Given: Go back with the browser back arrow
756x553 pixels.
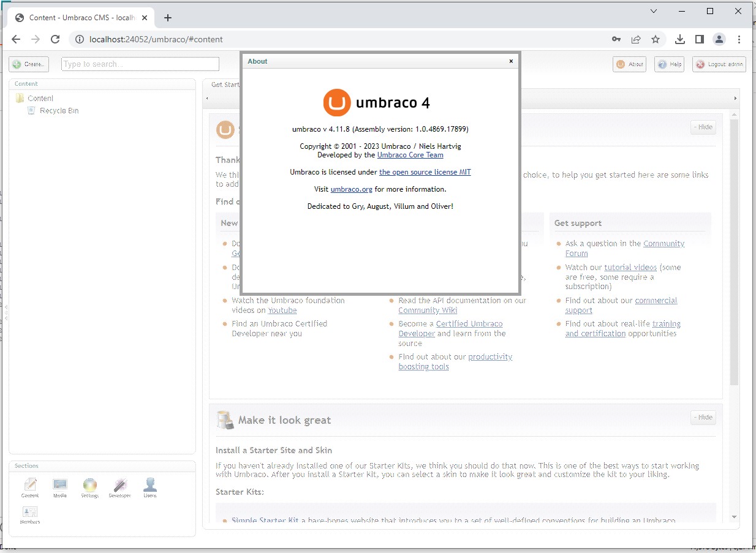Looking at the screenshot, I should [x=16, y=39].
